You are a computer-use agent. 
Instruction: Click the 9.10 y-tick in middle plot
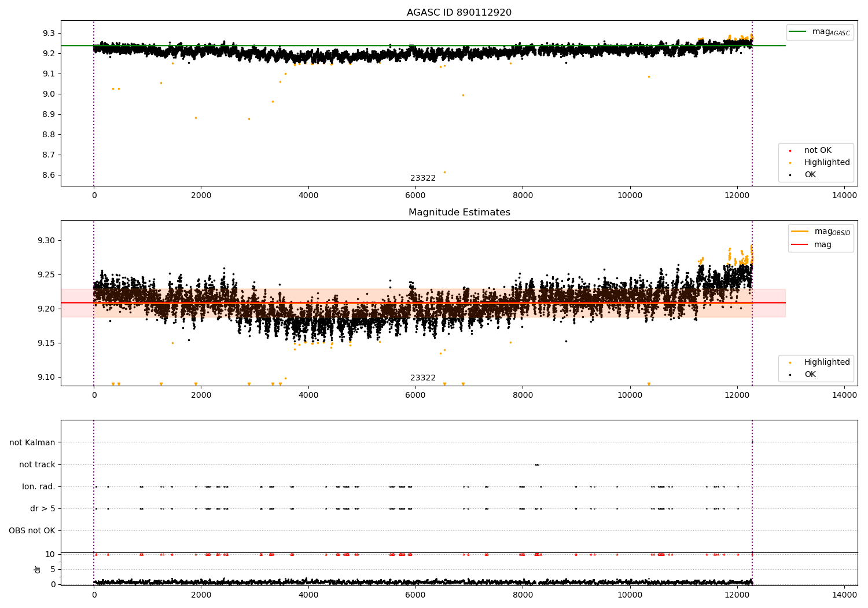(46, 378)
